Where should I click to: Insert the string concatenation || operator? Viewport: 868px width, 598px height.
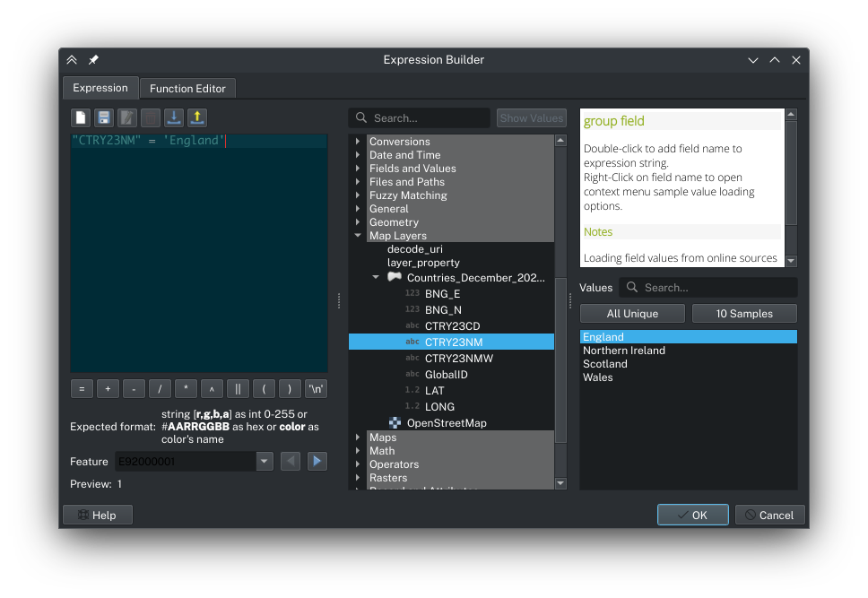238,389
